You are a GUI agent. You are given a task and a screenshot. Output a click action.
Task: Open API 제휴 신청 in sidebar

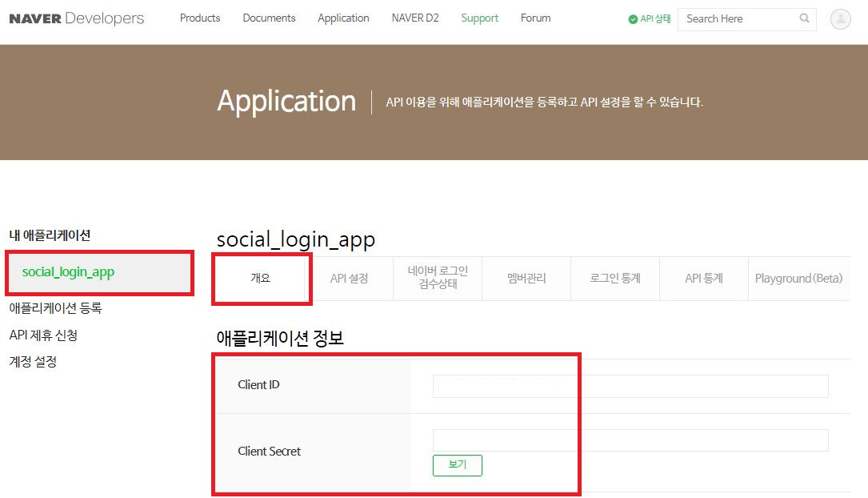pos(43,335)
